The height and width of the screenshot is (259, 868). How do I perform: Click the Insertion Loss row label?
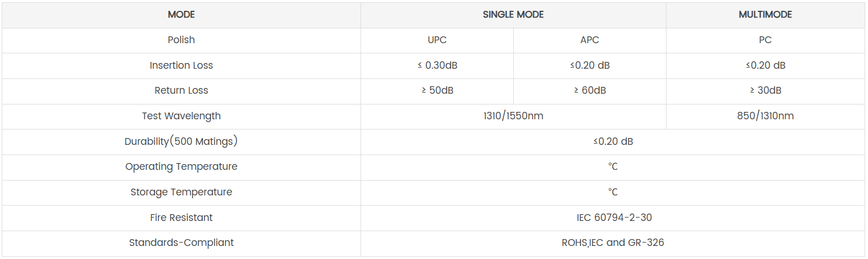pos(181,65)
